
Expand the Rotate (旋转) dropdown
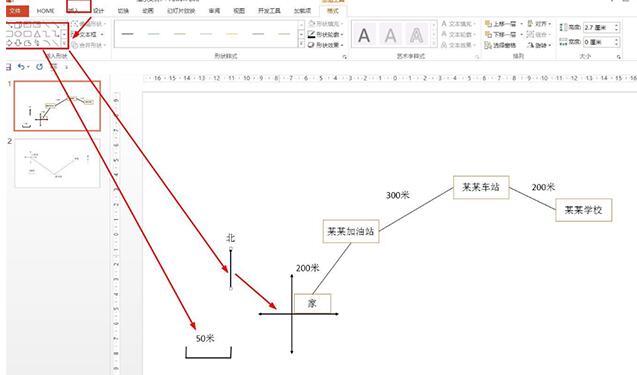pos(539,46)
